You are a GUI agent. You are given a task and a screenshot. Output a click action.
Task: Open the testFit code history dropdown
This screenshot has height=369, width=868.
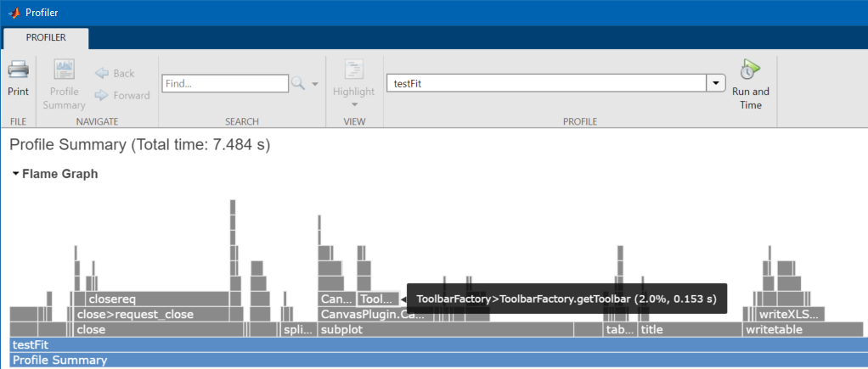[716, 83]
